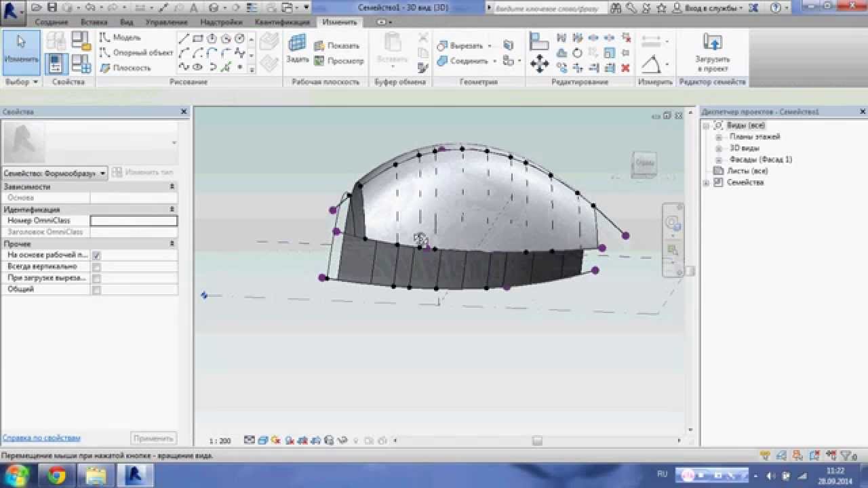The height and width of the screenshot is (488, 868).
Task: Switch to the Вставка ribbon tab
Action: [x=94, y=22]
